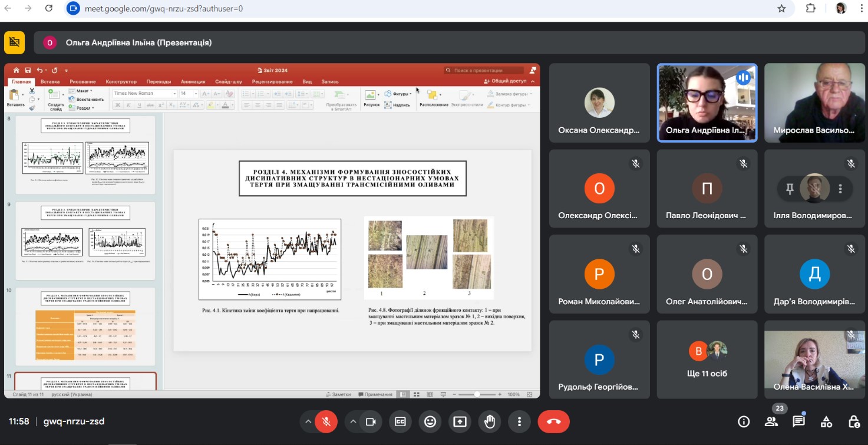Turn on closed captions
This screenshot has width=868, height=445.
(401, 421)
